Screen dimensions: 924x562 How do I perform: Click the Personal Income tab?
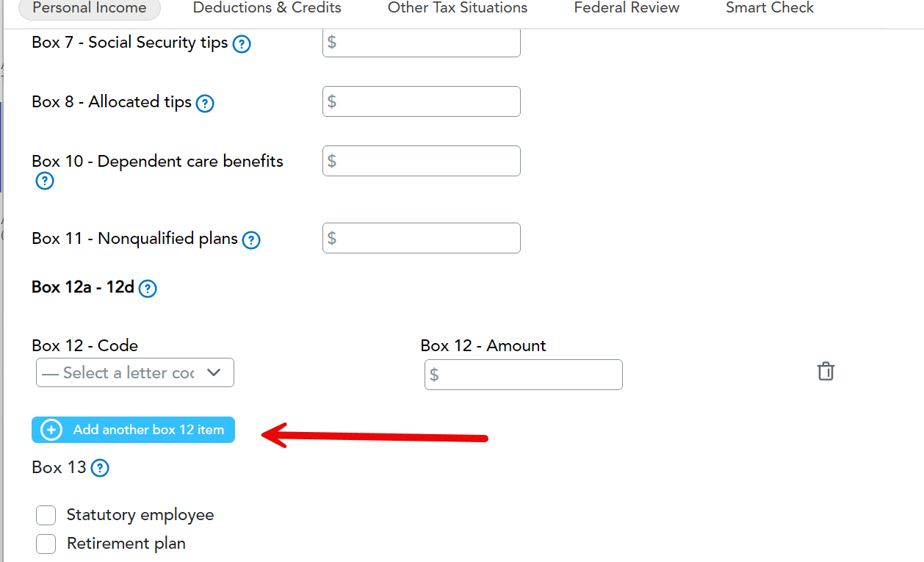[90, 8]
